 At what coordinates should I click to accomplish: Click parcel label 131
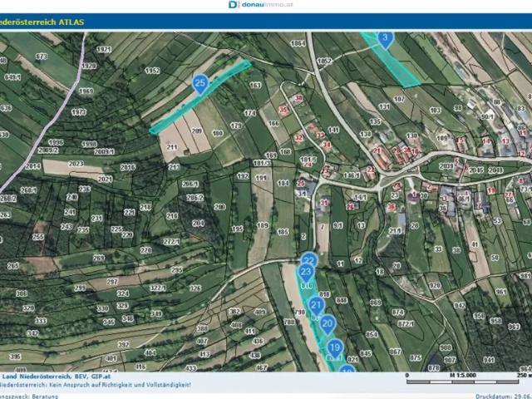click(384, 107)
